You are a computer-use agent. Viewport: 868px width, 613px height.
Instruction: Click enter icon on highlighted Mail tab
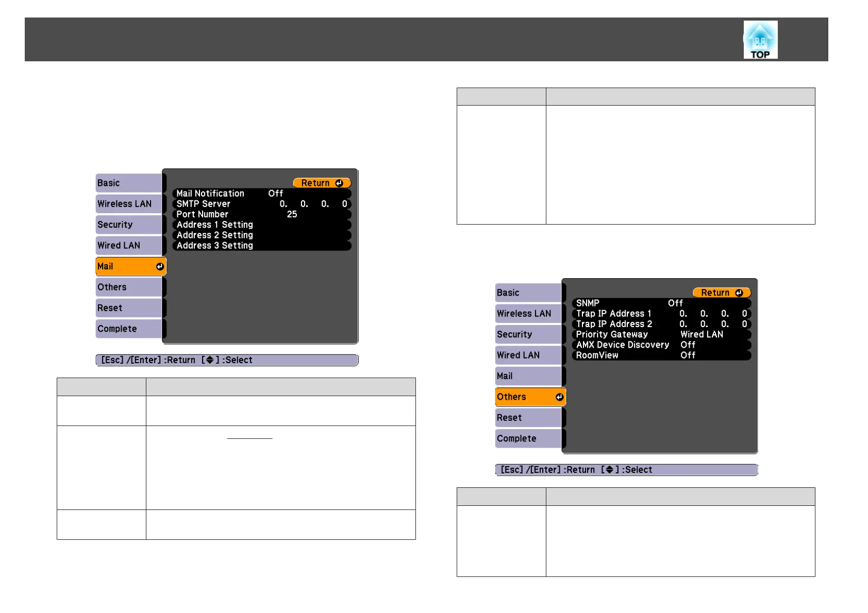click(160, 266)
